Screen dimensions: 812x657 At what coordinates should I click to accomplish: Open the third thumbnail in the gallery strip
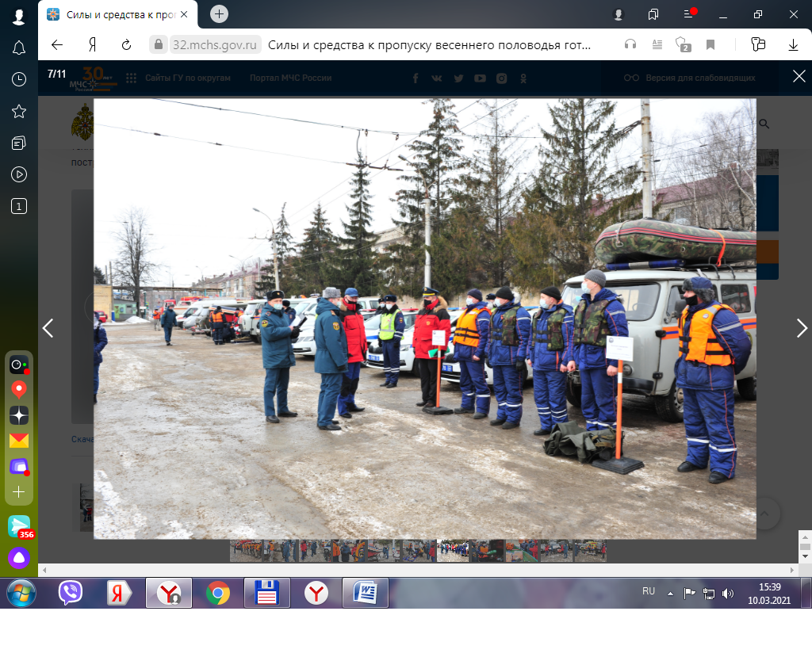[x=315, y=551]
